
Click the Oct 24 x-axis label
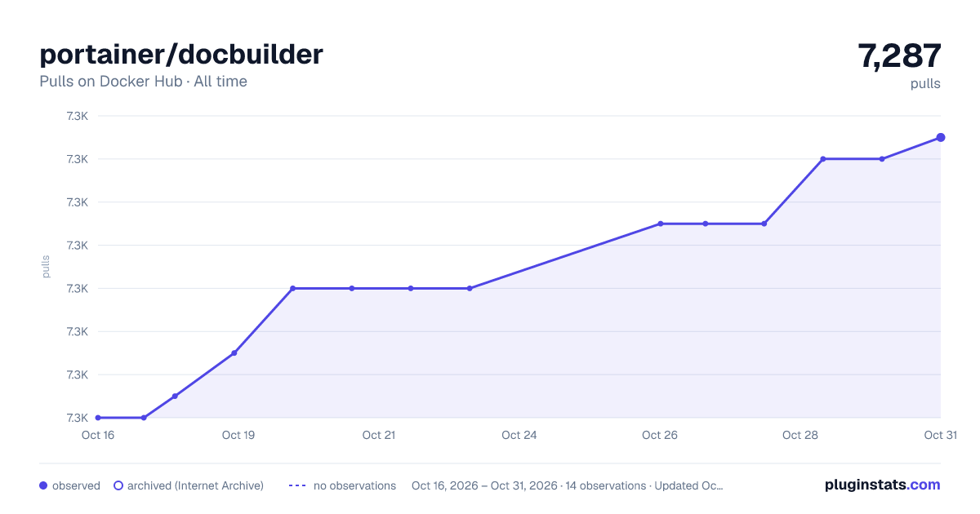(519, 435)
